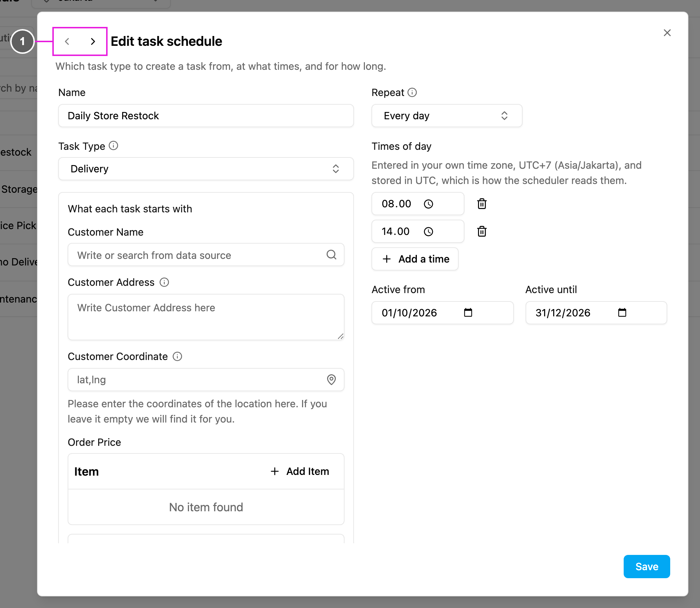Open the Task Type dropdown showing Delivery

(206, 169)
